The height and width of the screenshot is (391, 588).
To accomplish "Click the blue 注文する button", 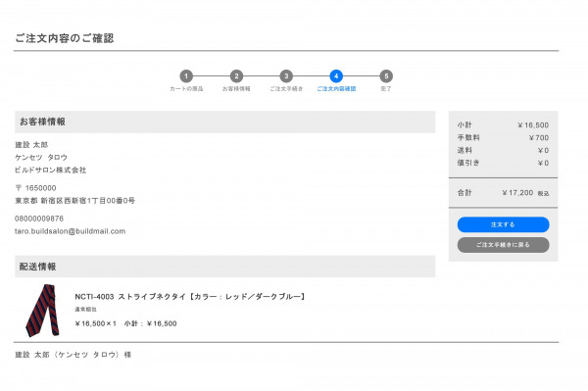I will click(x=504, y=224).
